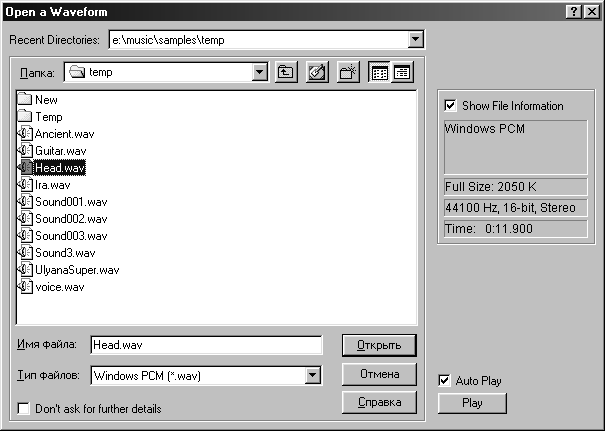Click the New folder icon

pyautogui.click(x=25, y=99)
